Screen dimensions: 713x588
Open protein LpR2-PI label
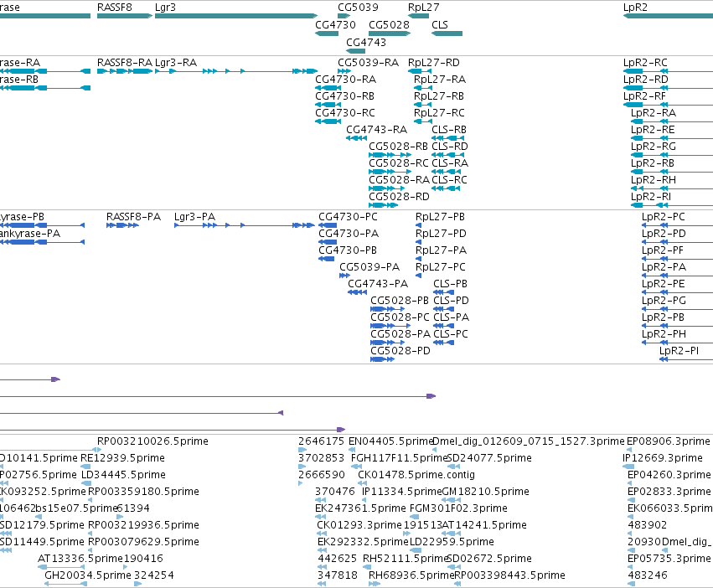[x=679, y=351]
